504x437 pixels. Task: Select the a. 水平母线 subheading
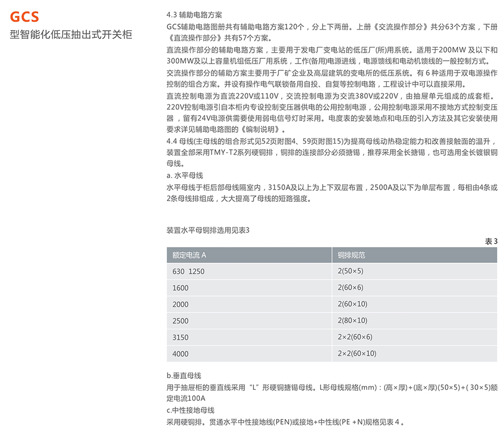point(185,176)
